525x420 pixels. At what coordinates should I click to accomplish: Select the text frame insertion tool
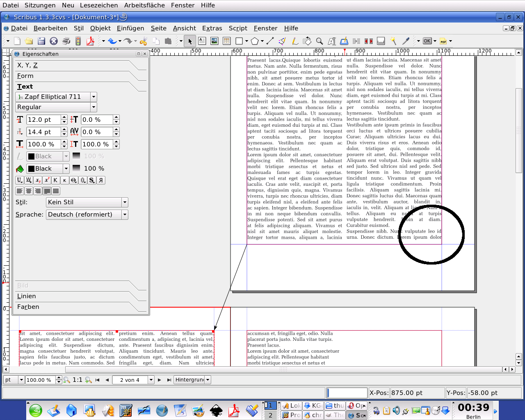[x=202, y=41]
